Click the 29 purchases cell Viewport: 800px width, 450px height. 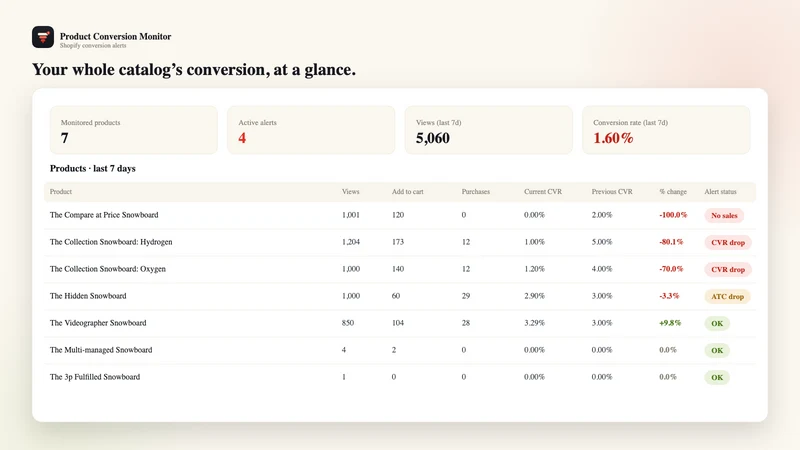(466, 296)
